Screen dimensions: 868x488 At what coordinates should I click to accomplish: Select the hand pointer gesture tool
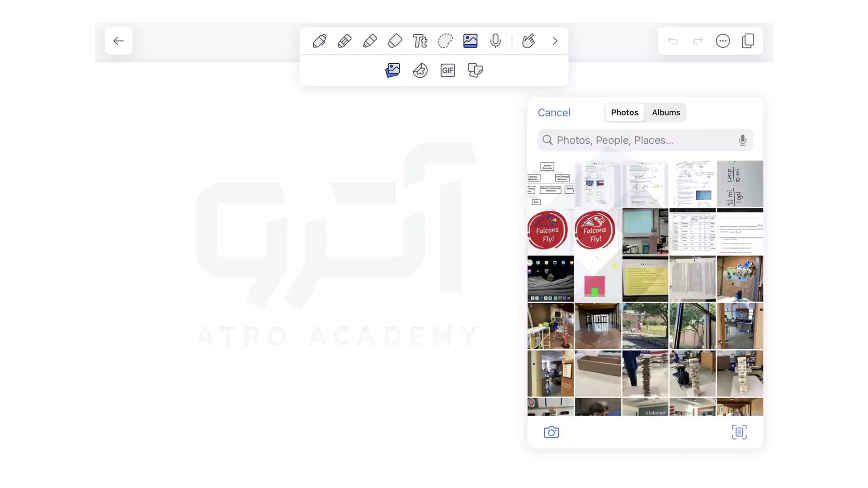528,41
